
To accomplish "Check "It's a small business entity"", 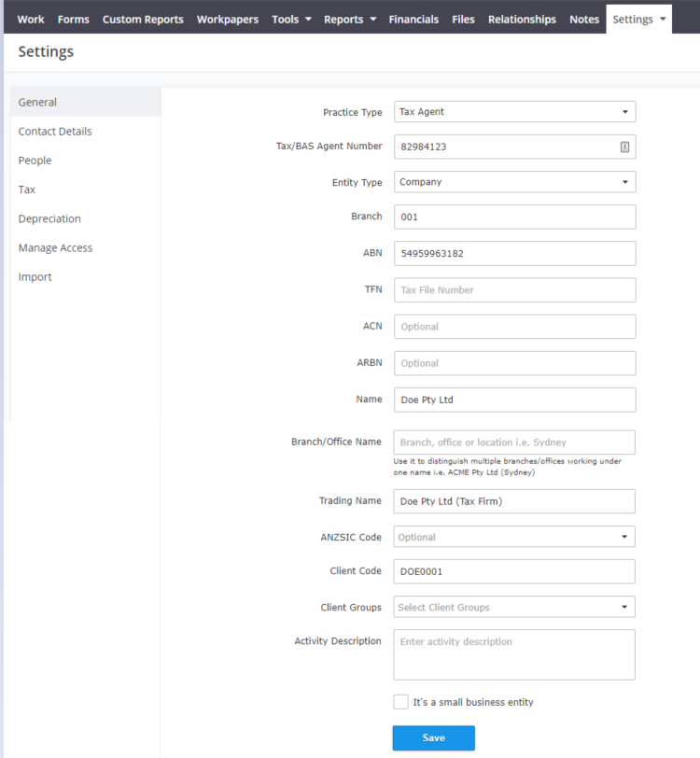I will (x=400, y=701).
